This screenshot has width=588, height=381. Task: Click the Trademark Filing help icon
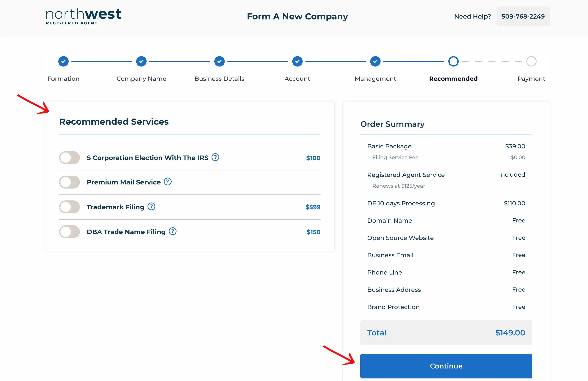point(151,206)
